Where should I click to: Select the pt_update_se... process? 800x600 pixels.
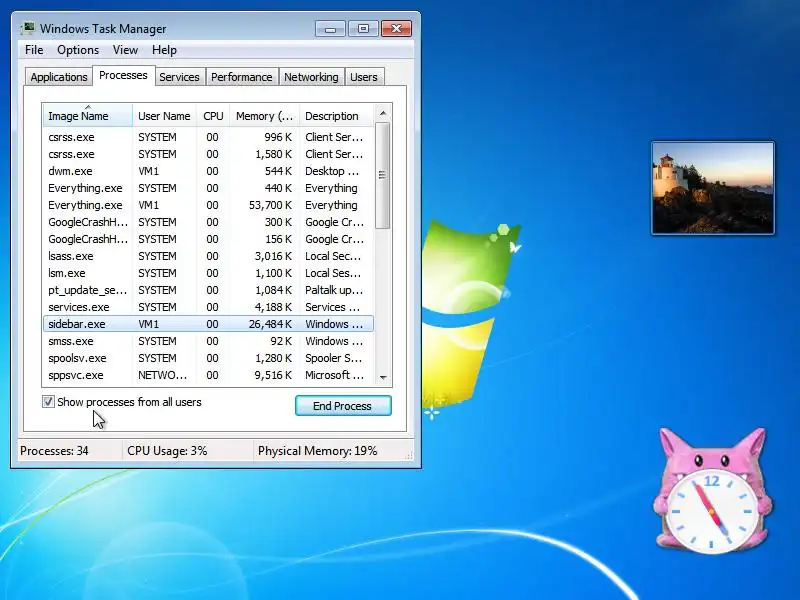[208, 290]
